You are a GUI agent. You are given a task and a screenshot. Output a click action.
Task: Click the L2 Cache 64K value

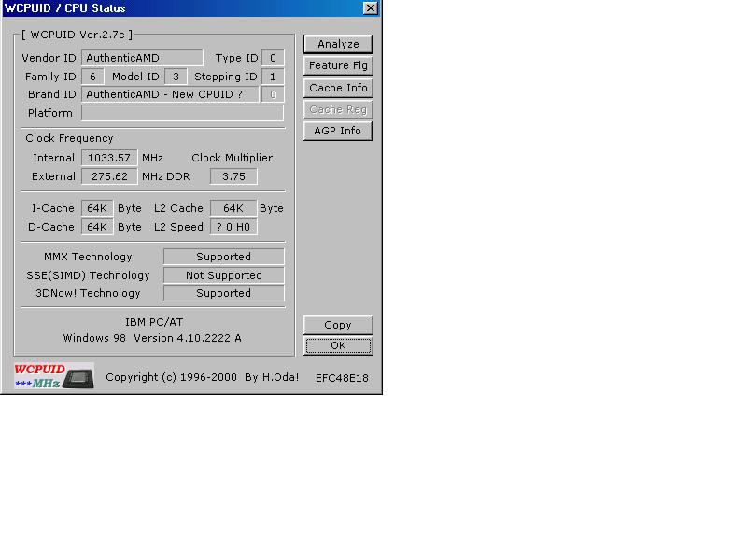pos(233,208)
